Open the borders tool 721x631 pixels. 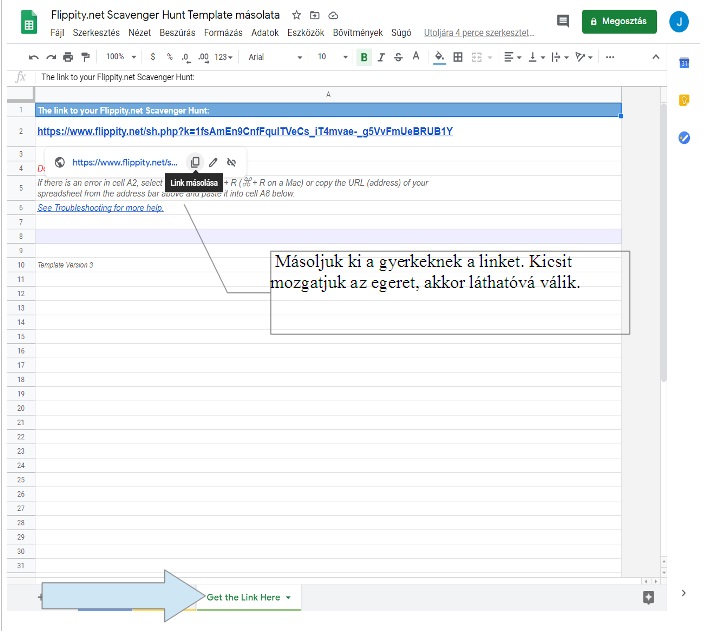pyautogui.click(x=458, y=57)
